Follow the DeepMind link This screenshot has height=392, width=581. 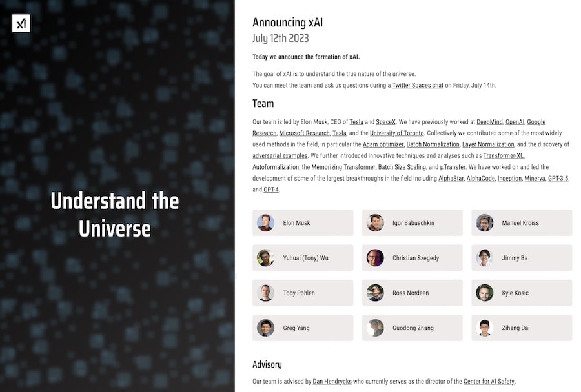click(x=489, y=122)
